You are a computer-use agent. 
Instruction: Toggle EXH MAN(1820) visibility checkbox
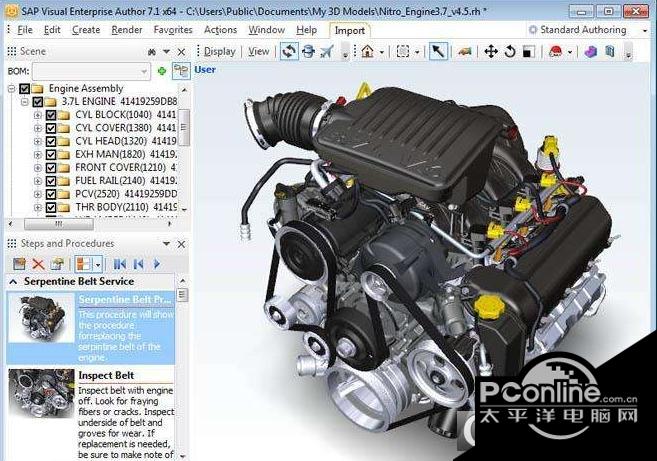51,155
